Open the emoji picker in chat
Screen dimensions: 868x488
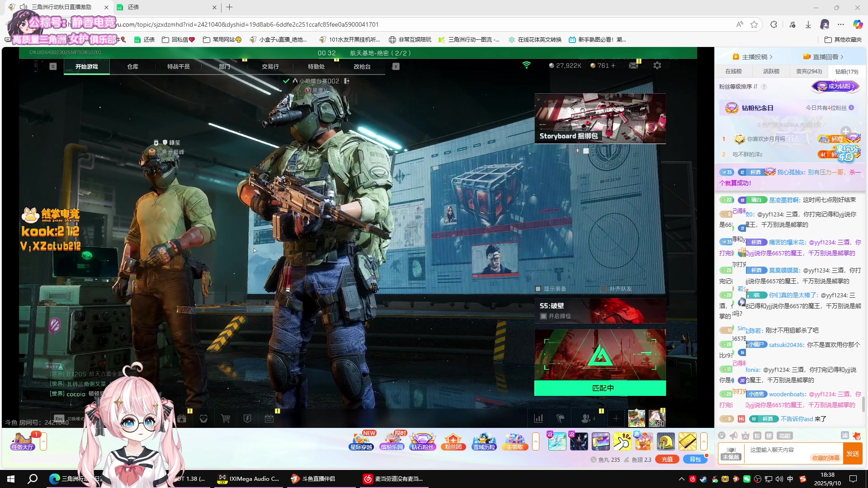[722, 436]
